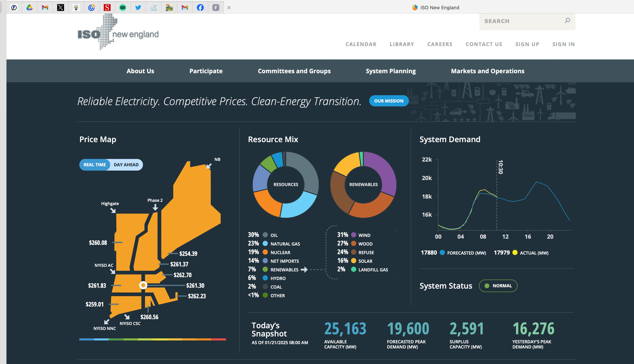Viewport: 634px width, 364px height.
Task: Select the Real Time price toggle
Action: point(95,165)
